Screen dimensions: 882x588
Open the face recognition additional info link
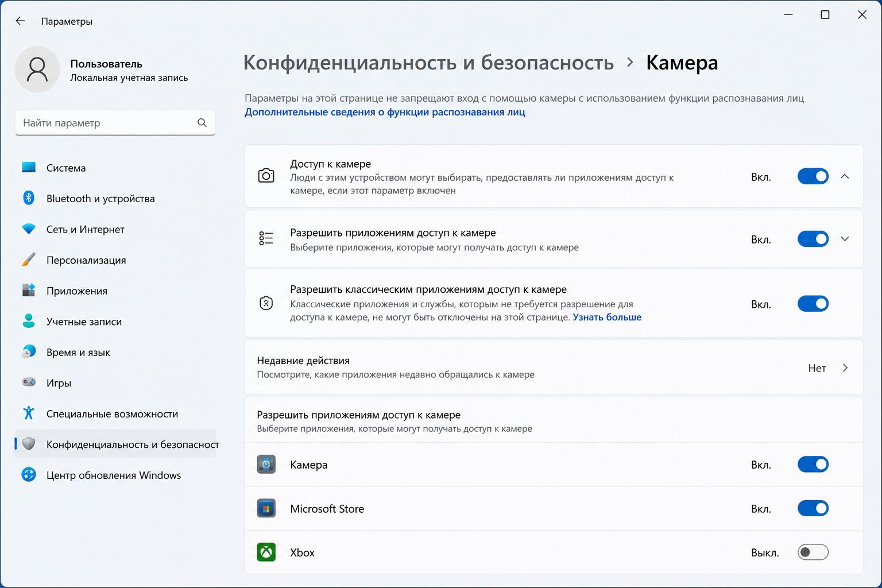click(385, 112)
